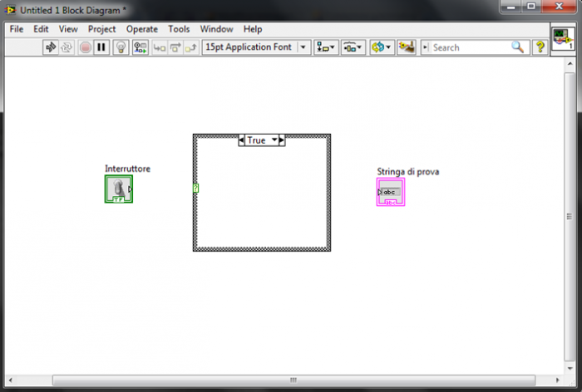Screen dimensions: 582x392
Task: Open the context help question mark
Action: [x=540, y=47]
